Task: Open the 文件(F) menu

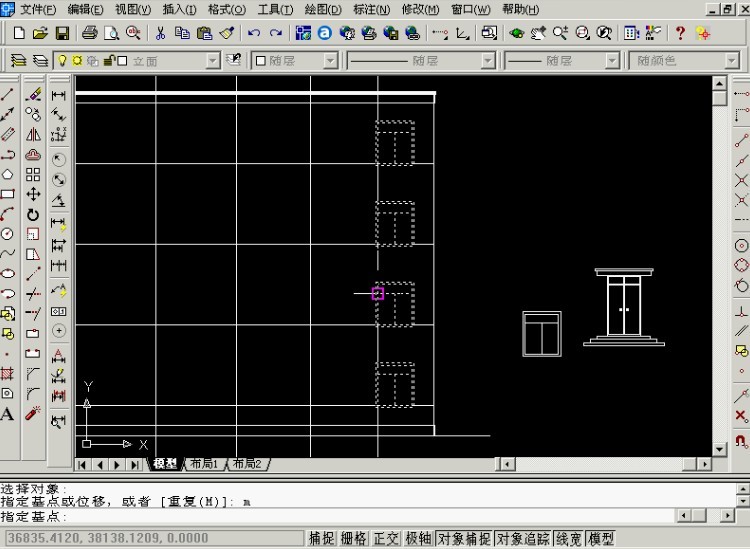Action: tap(38, 9)
